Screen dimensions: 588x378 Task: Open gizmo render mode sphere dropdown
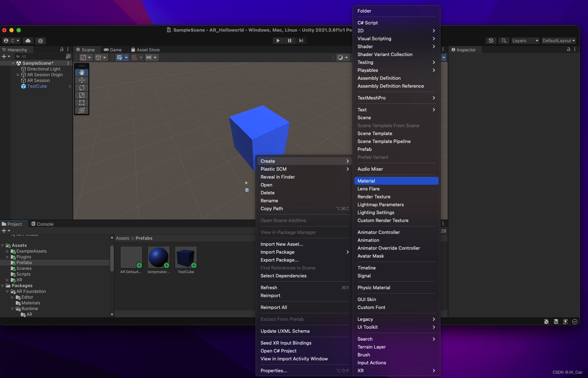click(343, 57)
